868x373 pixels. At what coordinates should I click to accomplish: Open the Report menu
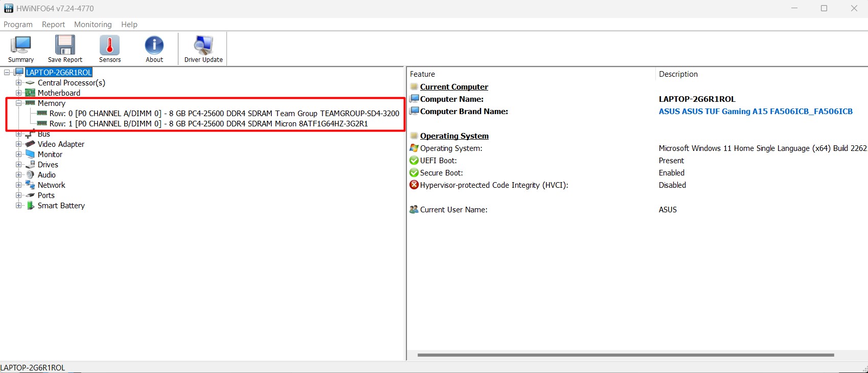[x=53, y=24]
